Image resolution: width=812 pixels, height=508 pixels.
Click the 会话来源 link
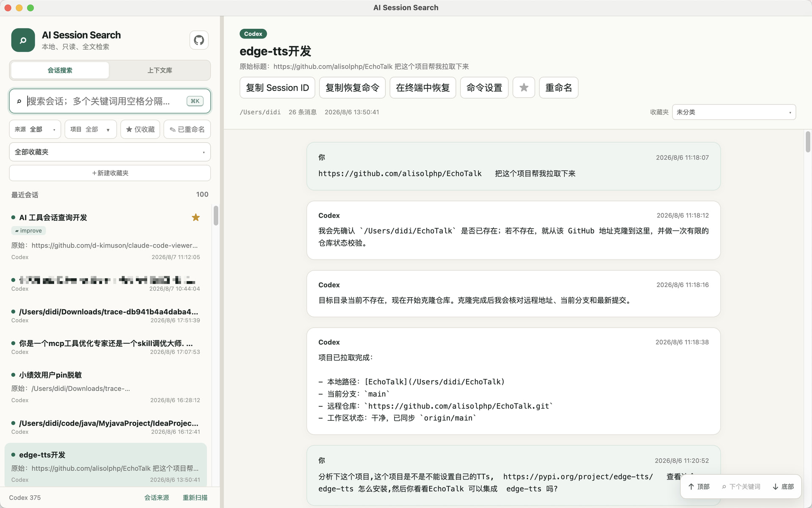156,498
